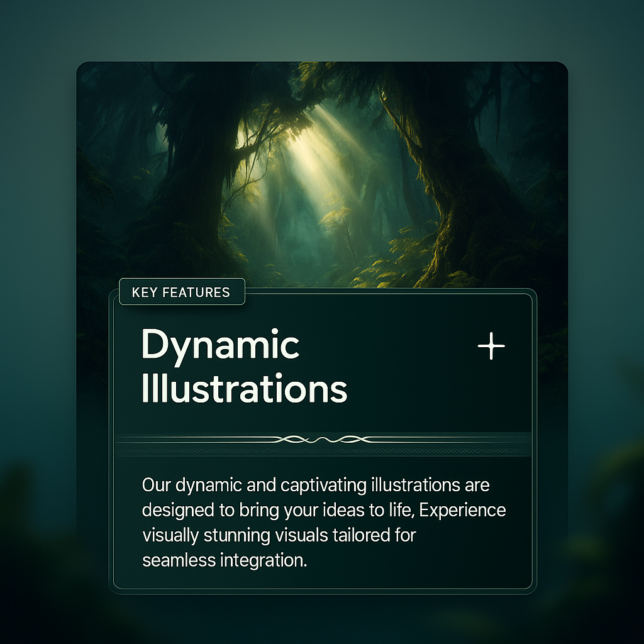Click the word FEATURES in the badge
Screen dimensions: 644x644
(196, 292)
